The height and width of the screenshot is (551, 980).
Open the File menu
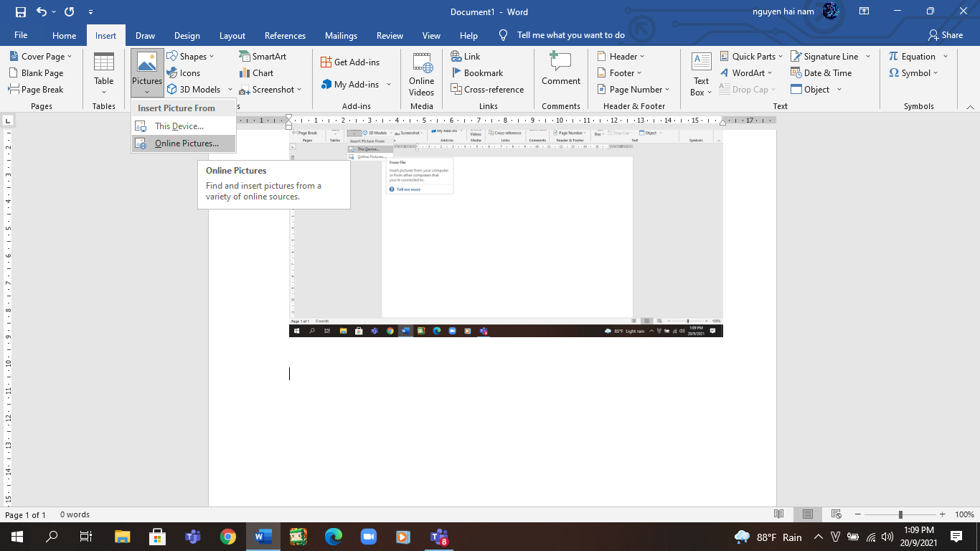21,35
